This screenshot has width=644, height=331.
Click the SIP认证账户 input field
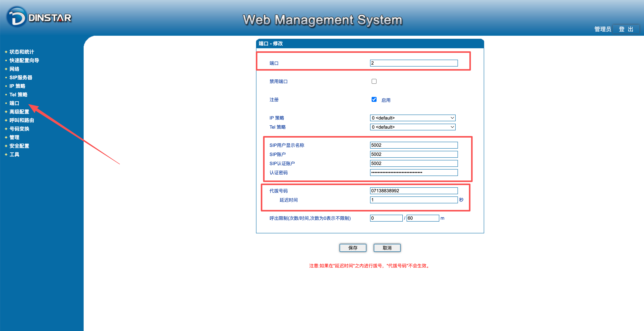click(x=414, y=163)
